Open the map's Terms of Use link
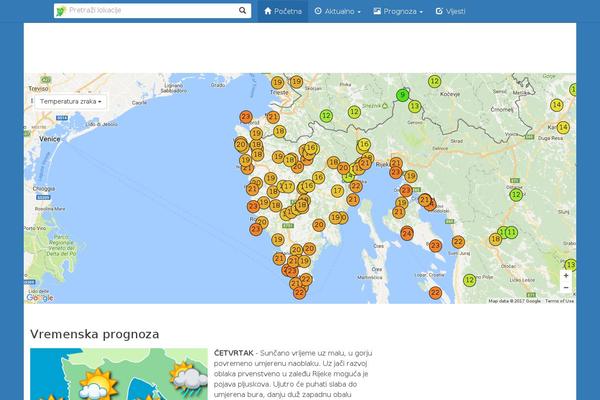The width and height of the screenshot is (600, 400). (x=559, y=301)
